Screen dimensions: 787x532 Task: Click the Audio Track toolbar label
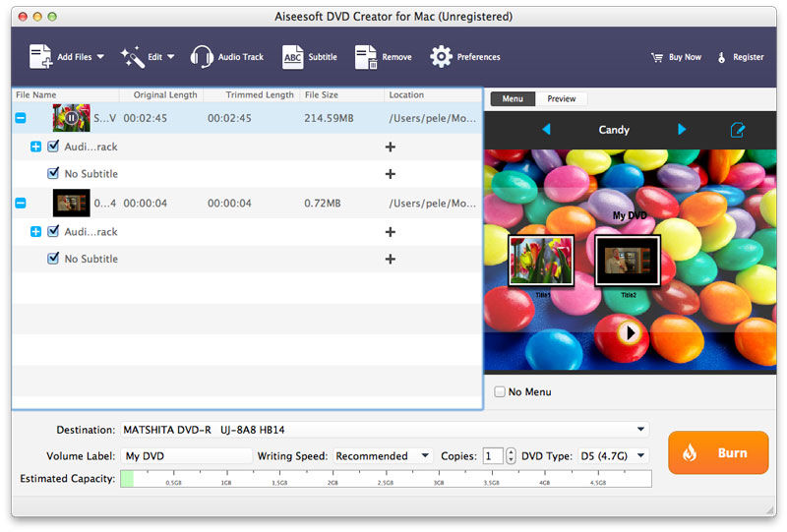pos(240,57)
